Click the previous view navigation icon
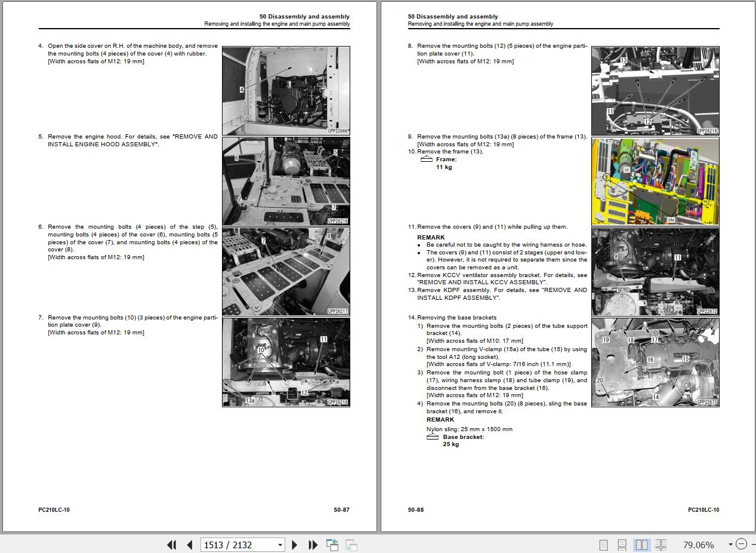 pos(332,545)
